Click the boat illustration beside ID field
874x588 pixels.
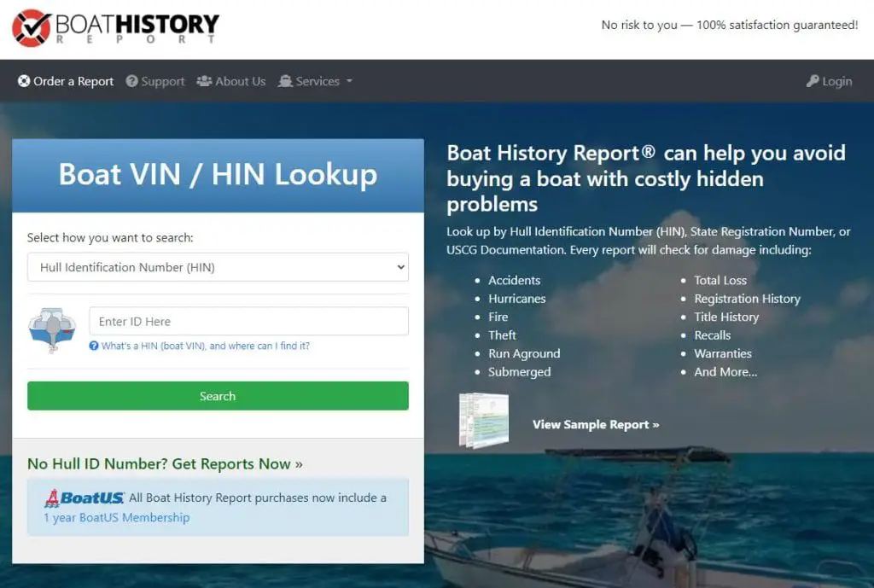click(x=52, y=330)
